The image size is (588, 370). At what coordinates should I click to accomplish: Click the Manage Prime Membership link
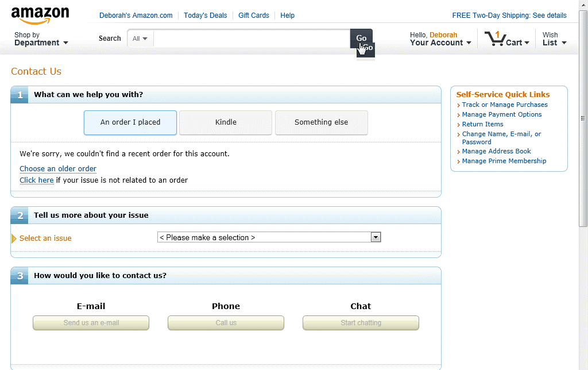pos(504,161)
